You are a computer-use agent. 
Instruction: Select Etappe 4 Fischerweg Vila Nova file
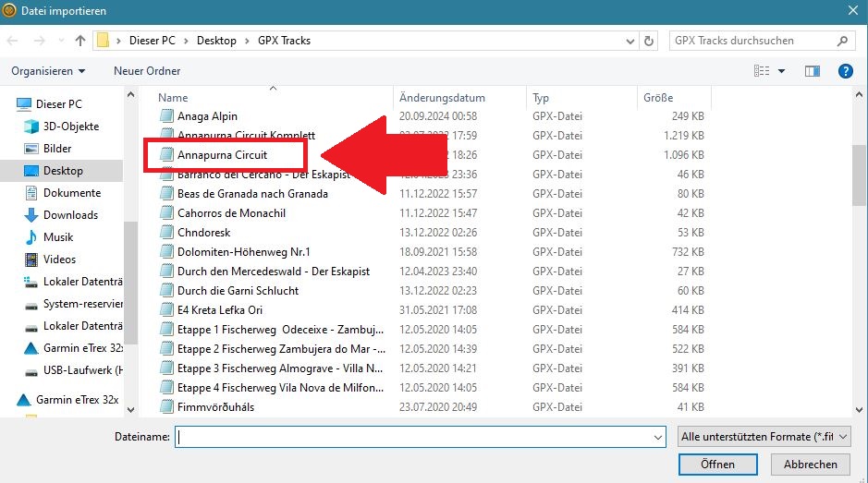pos(280,387)
